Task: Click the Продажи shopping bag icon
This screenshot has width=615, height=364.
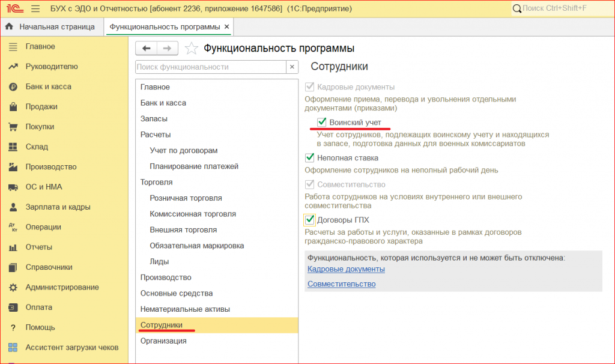Action: point(13,107)
